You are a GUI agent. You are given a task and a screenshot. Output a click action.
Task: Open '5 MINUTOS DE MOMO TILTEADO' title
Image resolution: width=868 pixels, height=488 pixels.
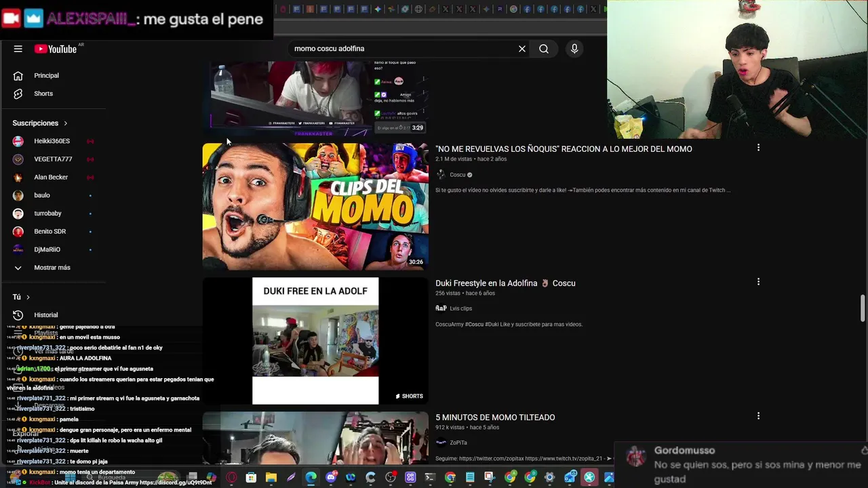point(495,418)
